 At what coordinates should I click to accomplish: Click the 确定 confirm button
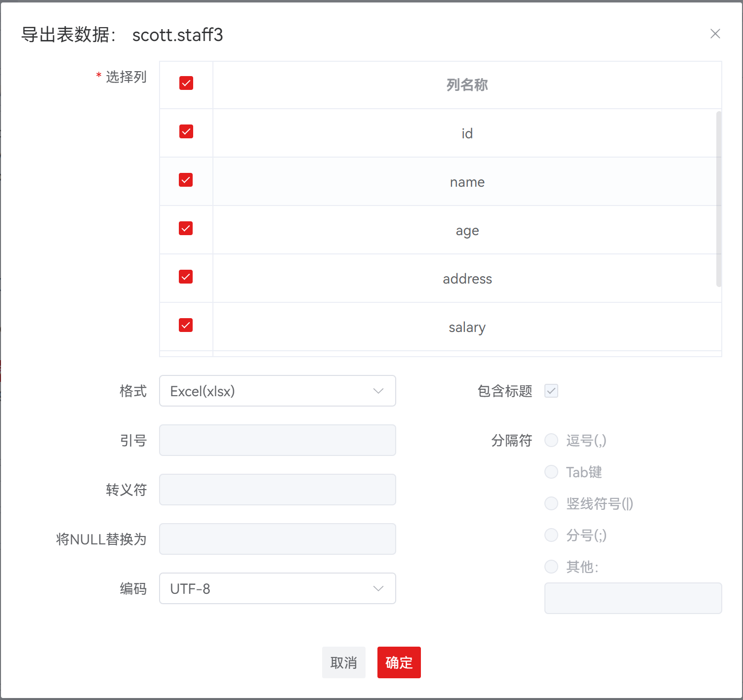(399, 662)
